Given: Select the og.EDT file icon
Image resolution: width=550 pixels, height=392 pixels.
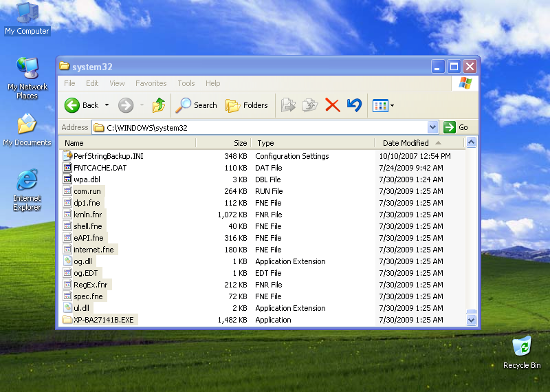Looking at the screenshot, I should pyautogui.click(x=67, y=272).
